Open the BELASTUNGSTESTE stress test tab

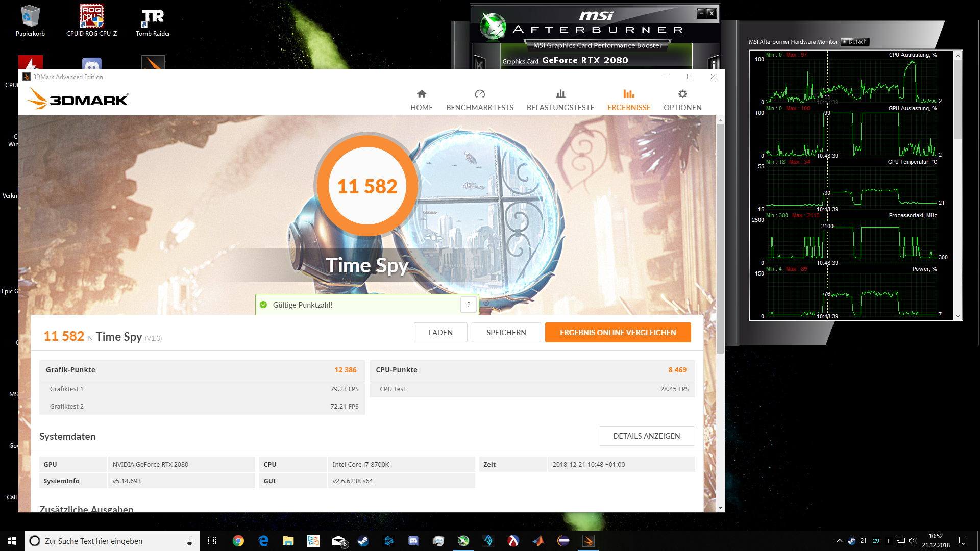coord(560,100)
